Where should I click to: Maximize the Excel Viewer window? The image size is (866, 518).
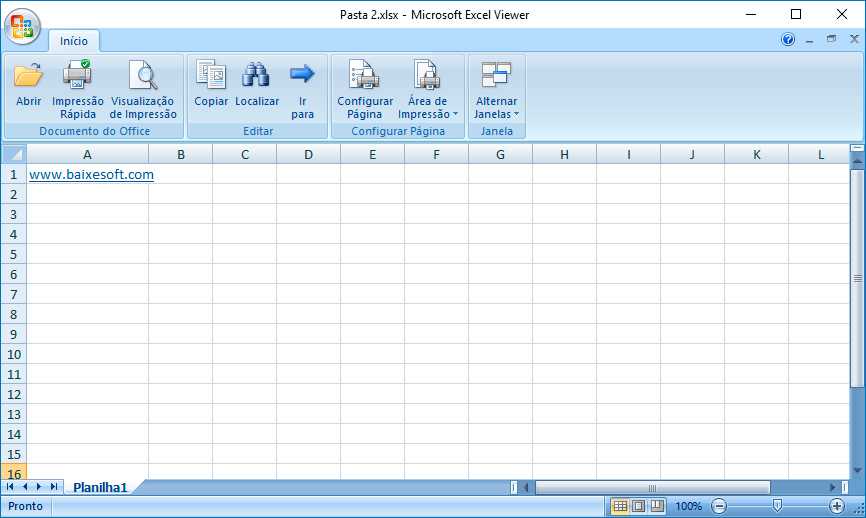(x=796, y=14)
